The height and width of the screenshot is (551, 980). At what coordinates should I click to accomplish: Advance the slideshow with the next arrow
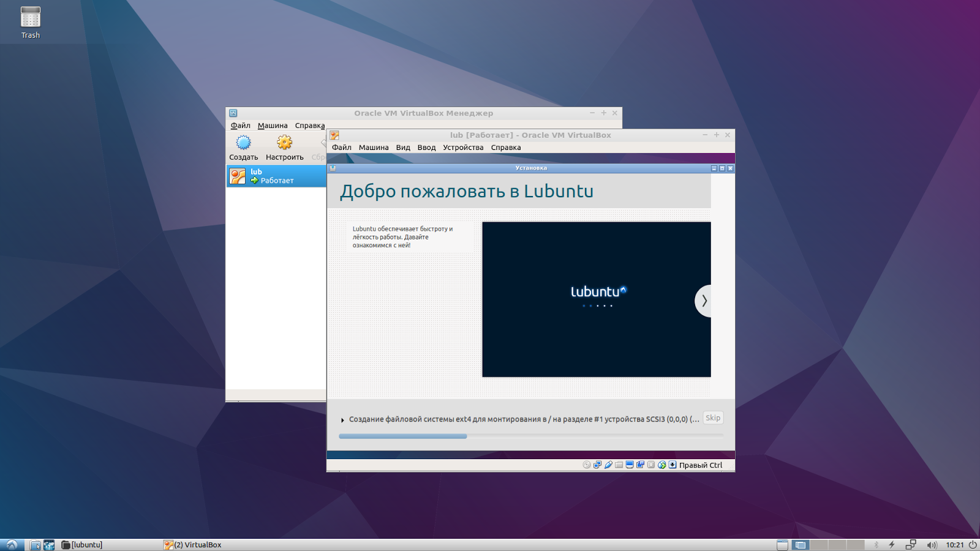pyautogui.click(x=703, y=301)
